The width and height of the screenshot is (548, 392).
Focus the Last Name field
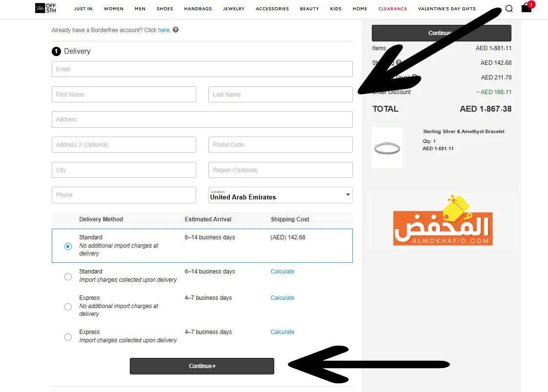click(280, 94)
